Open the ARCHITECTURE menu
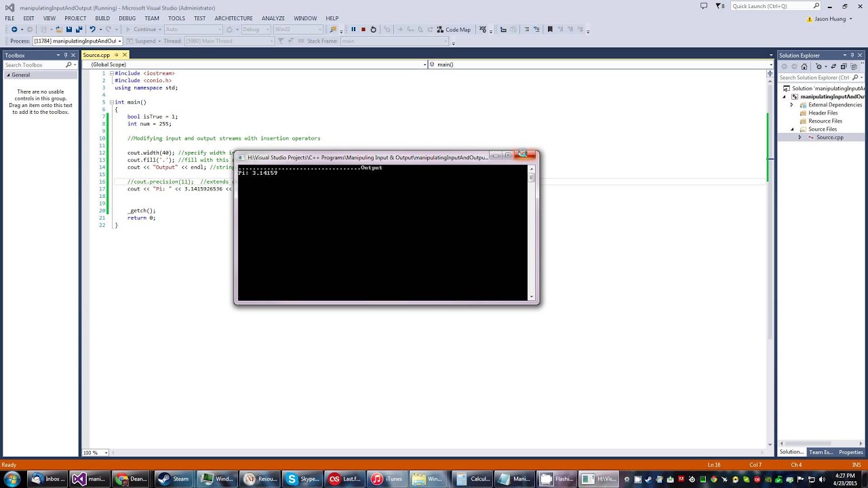 [233, 18]
